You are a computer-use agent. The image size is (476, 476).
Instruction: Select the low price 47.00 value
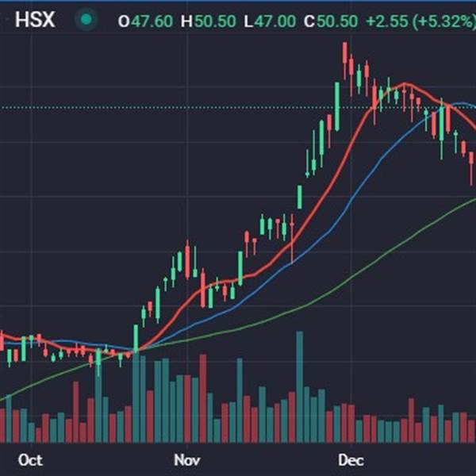point(275,21)
